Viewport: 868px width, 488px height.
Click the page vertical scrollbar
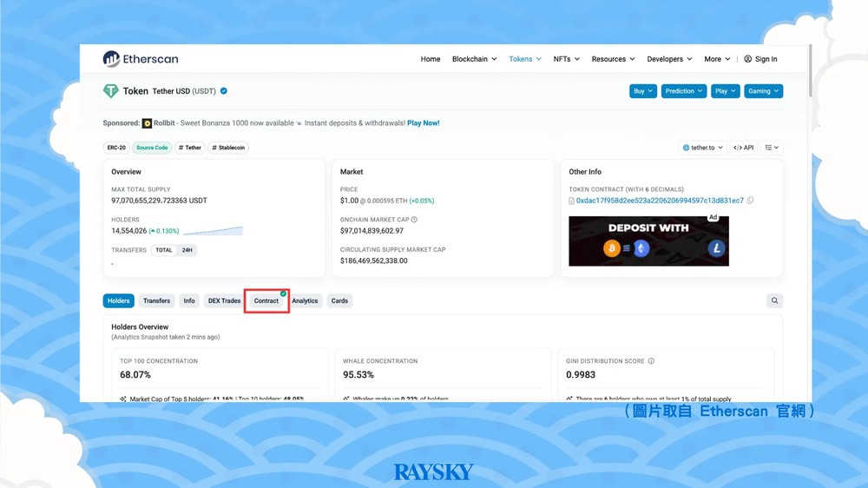810,71
